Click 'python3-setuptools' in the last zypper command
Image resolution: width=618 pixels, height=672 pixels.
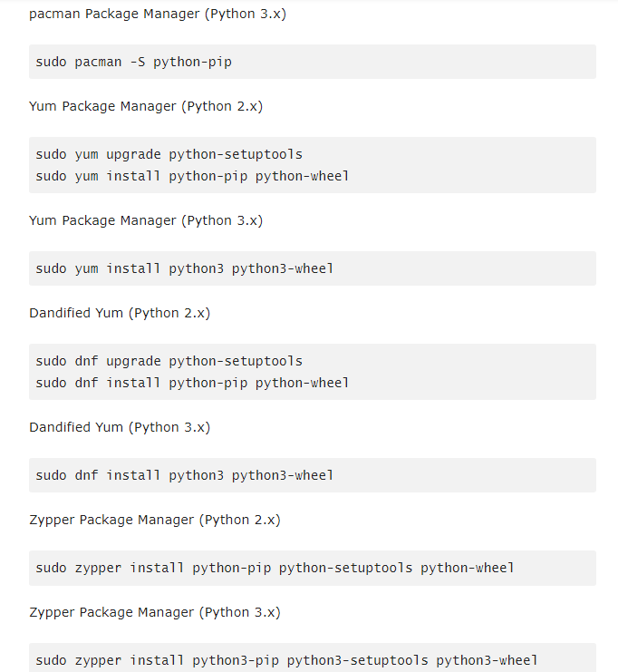coord(357,660)
